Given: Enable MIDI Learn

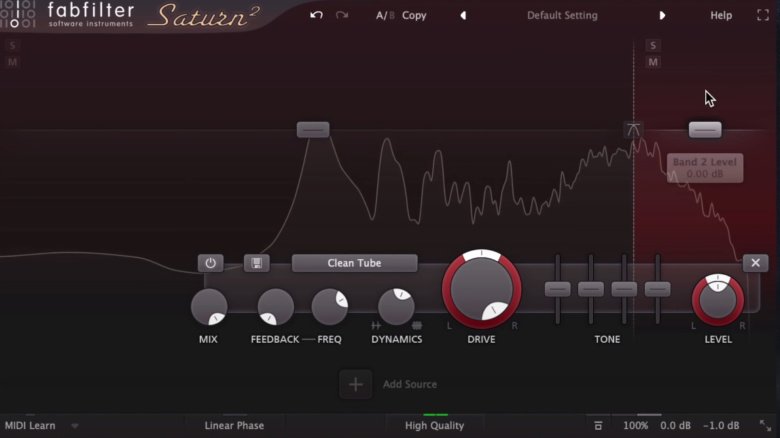Looking at the screenshot, I should [x=30, y=426].
